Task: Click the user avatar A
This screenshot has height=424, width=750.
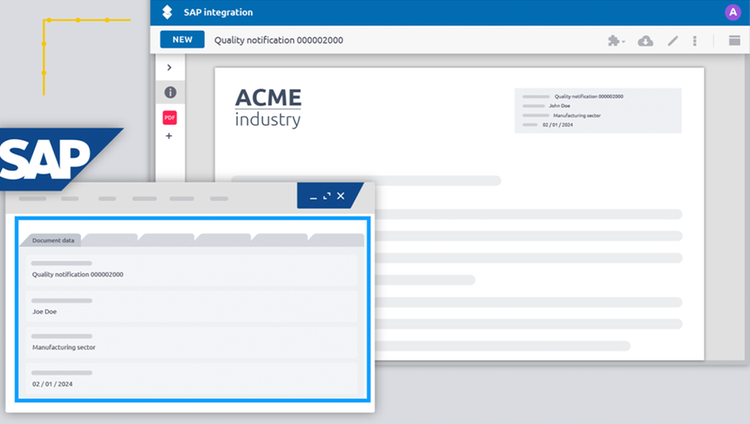Action: [732, 12]
